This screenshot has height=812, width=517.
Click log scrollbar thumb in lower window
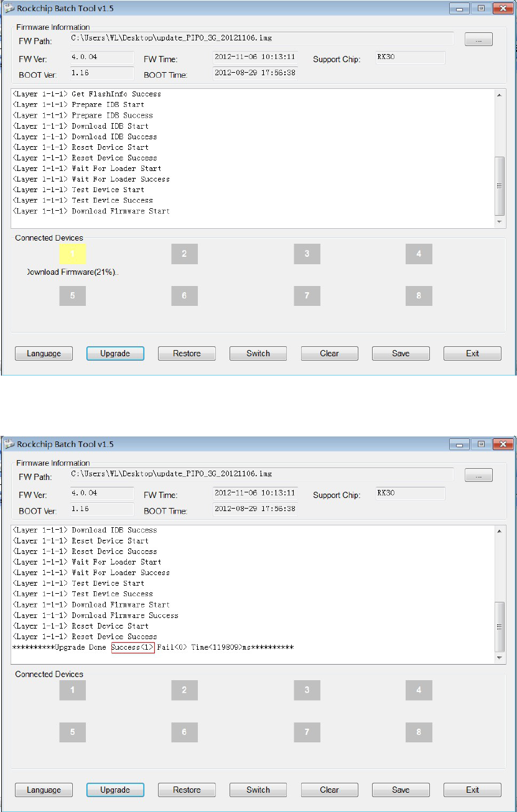coord(500,626)
